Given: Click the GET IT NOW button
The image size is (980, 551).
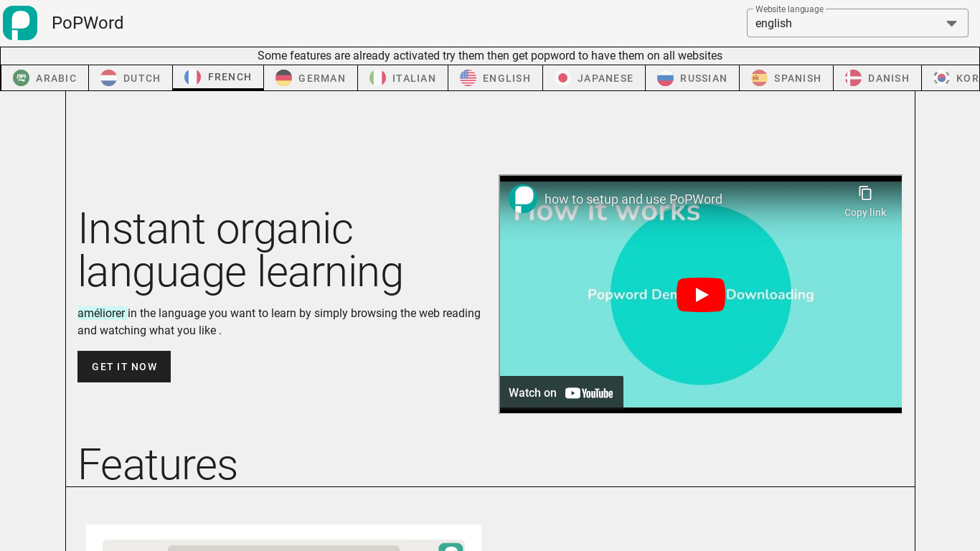Looking at the screenshot, I should coord(124,367).
